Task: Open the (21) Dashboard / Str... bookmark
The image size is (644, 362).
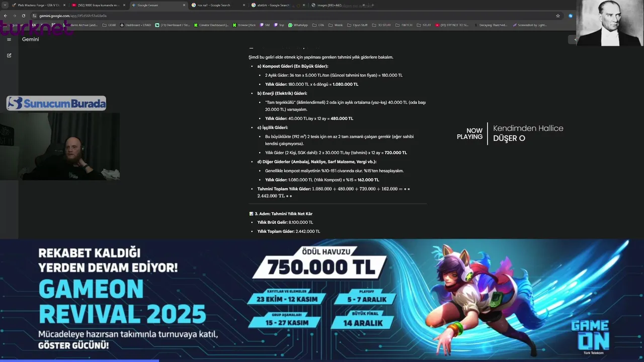Action: (x=173, y=25)
